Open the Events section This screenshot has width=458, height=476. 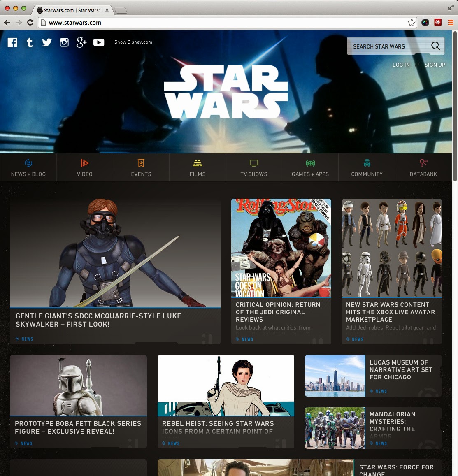tap(141, 167)
